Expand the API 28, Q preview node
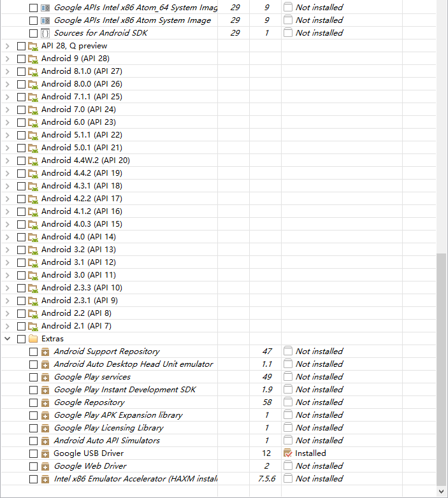The image size is (448, 498). (x=7, y=46)
